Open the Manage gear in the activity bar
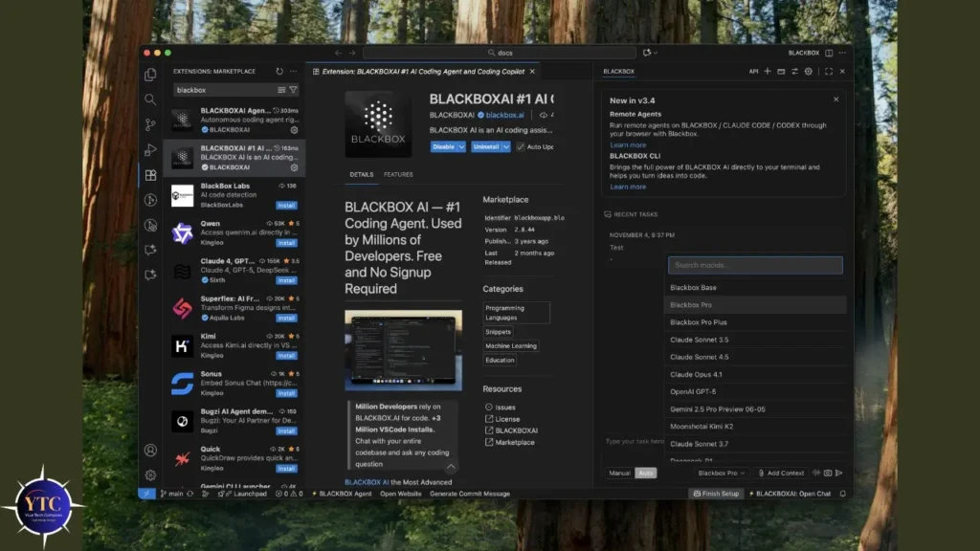The width and height of the screenshot is (980, 551). point(150,474)
